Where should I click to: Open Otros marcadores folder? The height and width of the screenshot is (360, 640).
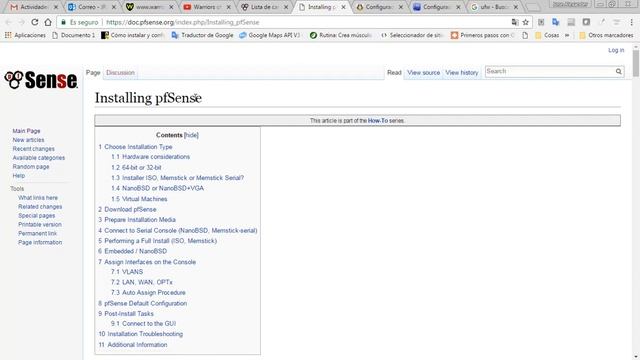coord(606,35)
